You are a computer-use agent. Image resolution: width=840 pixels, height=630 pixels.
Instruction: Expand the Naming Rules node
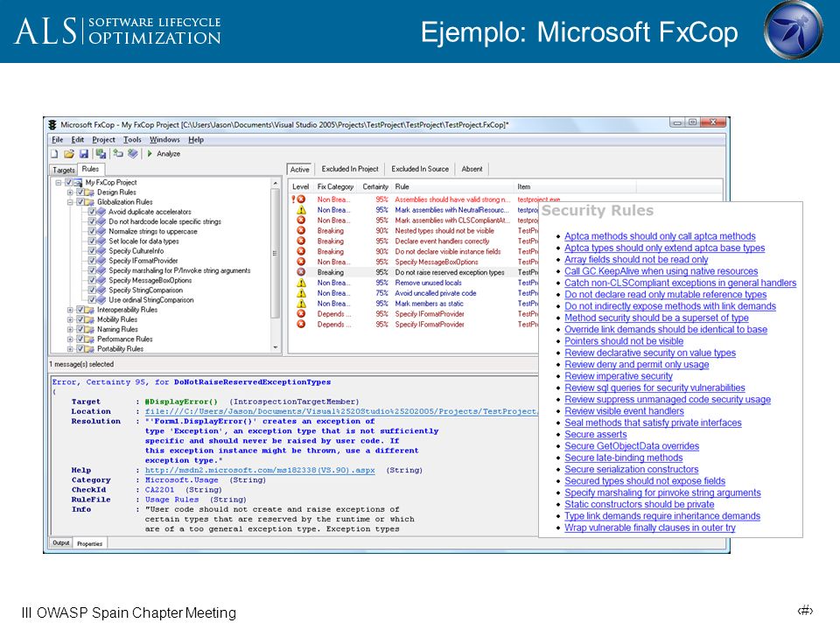click(70, 330)
